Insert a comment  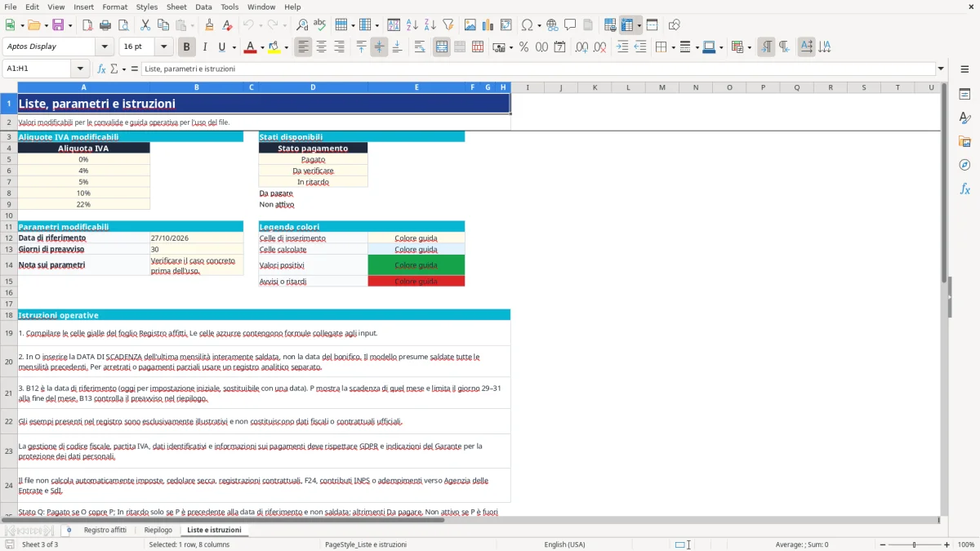[x=570, y=25]
